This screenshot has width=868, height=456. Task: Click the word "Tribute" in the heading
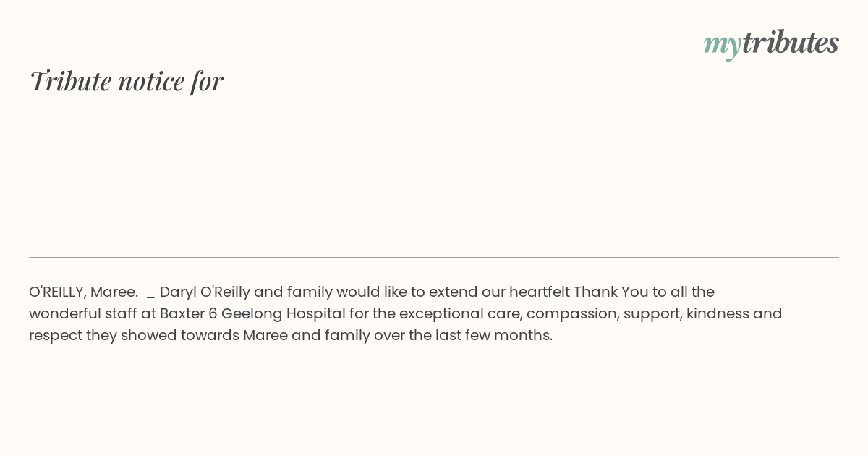pyautogui.click(x=71, y=81)
